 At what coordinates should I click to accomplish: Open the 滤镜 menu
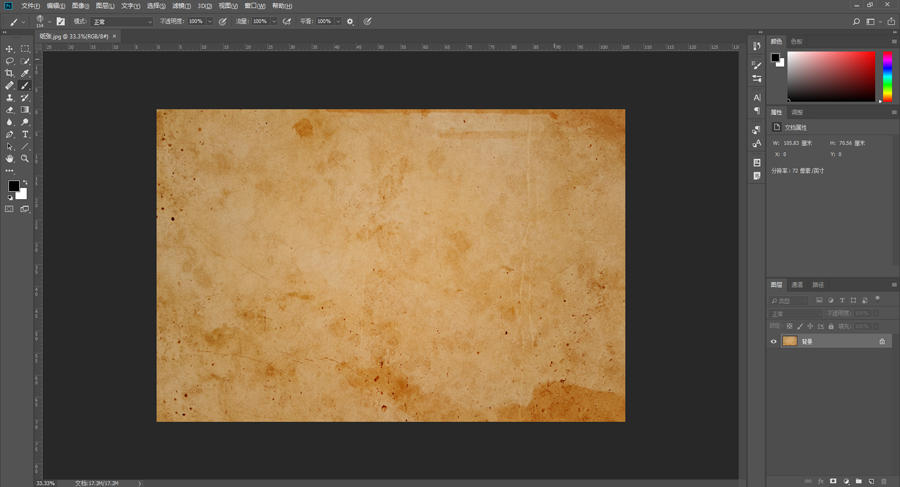click(181, 5)
